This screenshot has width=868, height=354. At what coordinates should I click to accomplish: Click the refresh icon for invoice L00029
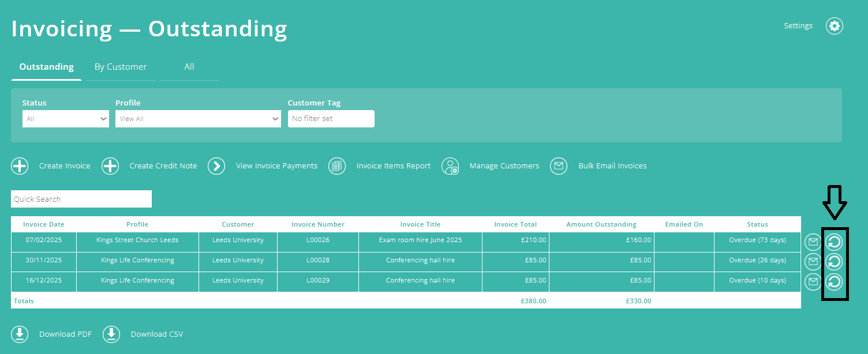(x=833, y=282)
